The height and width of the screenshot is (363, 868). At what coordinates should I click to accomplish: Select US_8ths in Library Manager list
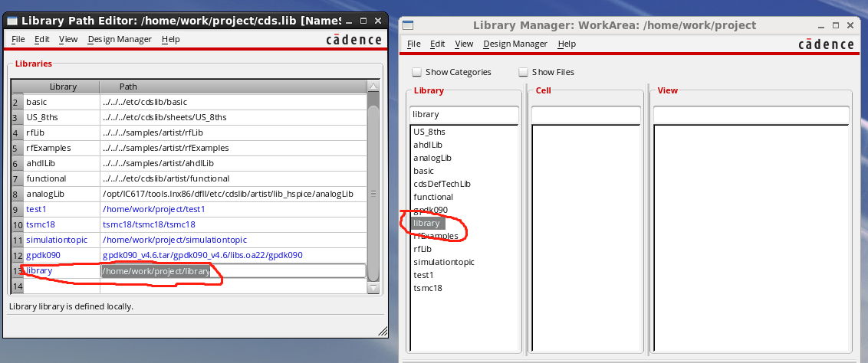click(x=429, y=132)
